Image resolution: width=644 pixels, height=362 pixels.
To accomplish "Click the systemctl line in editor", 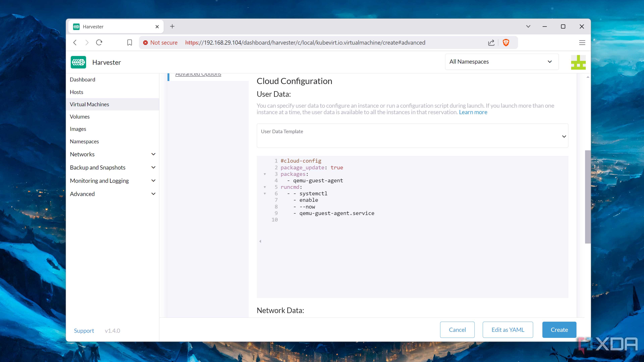I will (313, 194).
